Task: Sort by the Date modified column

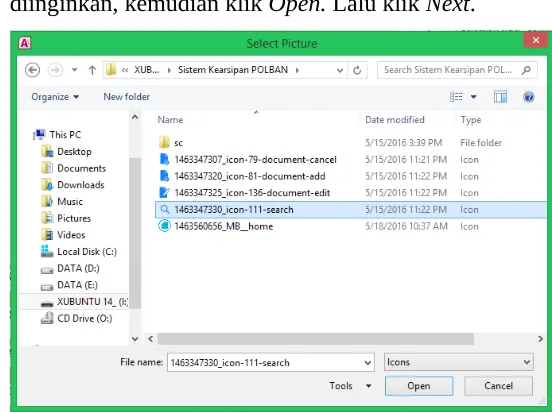Action: [395, 120]
